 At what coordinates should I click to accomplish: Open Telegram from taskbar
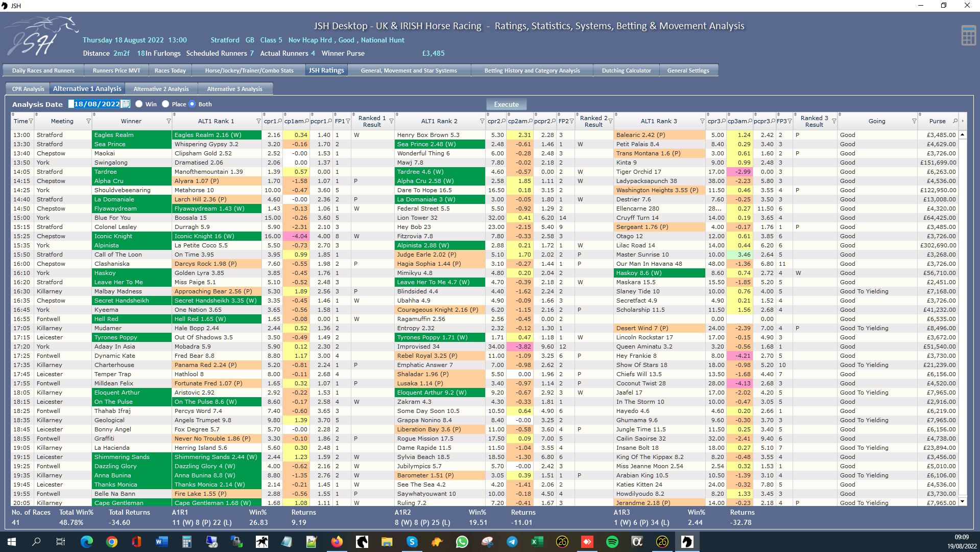512,542
